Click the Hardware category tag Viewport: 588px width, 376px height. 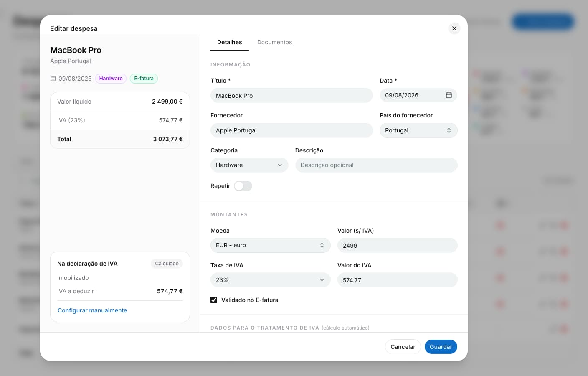[111, 79]
